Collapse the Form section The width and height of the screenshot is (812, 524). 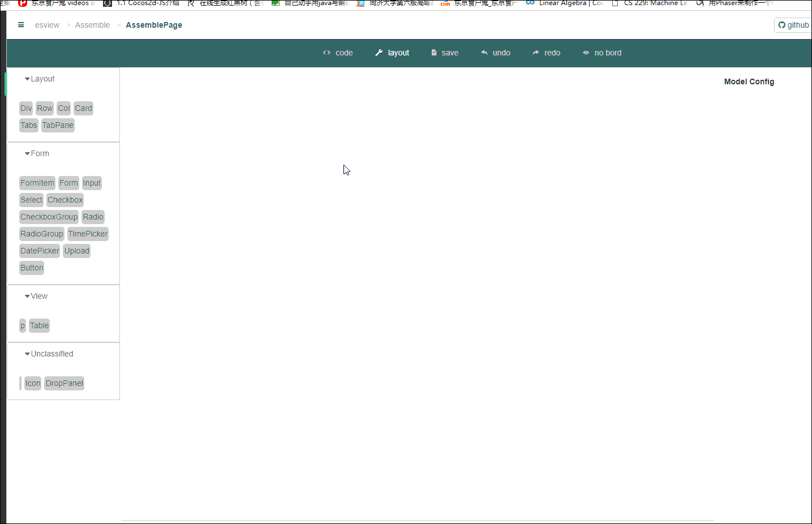[37, 153]
